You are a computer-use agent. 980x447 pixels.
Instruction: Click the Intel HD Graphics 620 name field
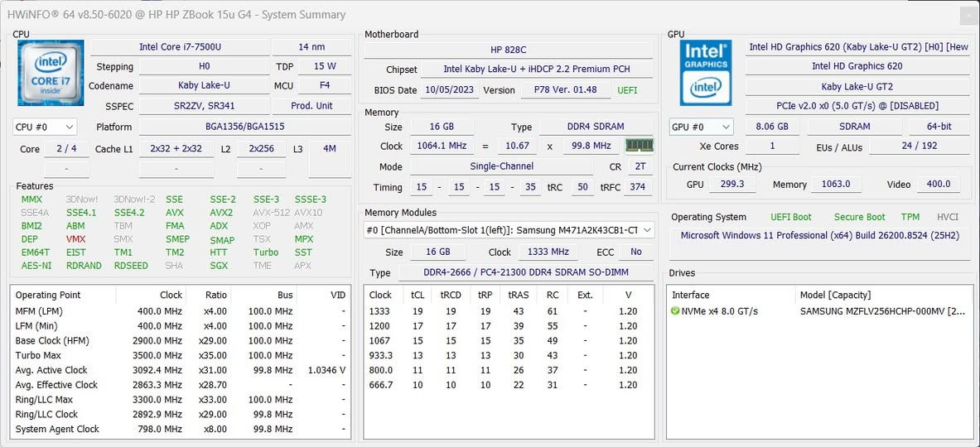pyautogui.click(x=857, y=66)
